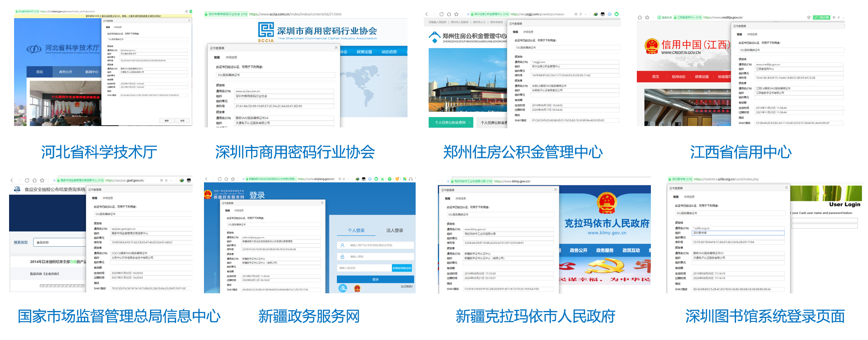Click the home icon in the Xinjiang browser toolbar
The height and width of the screenshot is (340, 868).
[226, 179]
